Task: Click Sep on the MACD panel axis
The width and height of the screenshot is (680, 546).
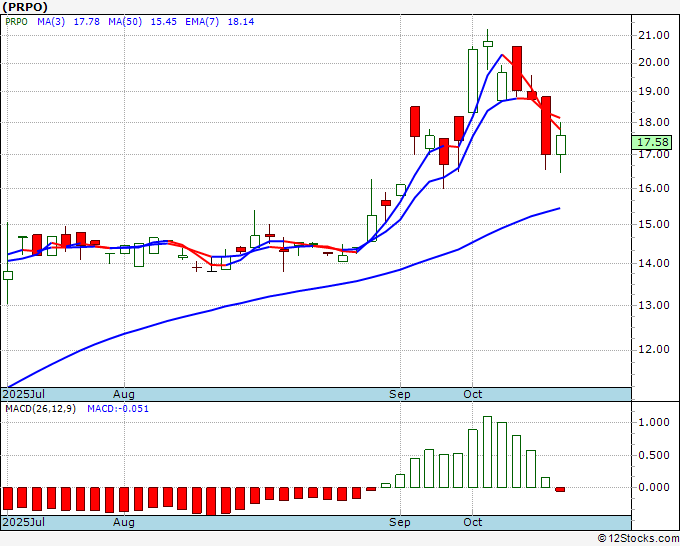Action: pos(399,522)
